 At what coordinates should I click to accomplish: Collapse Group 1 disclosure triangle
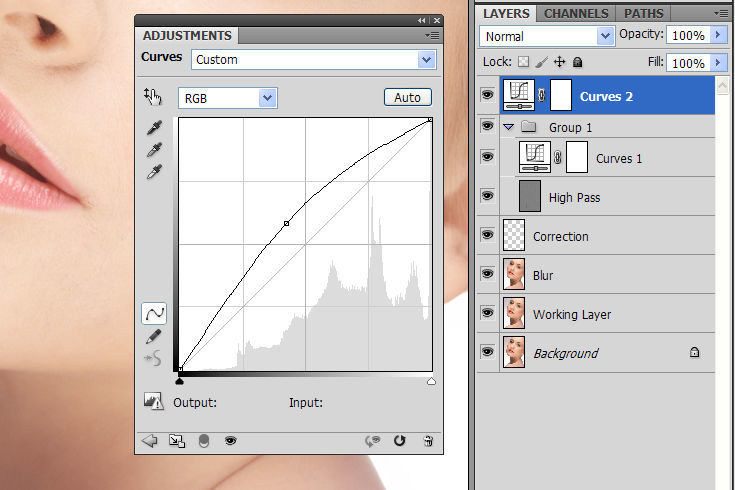pyautogui.click(x=508, y=127)
